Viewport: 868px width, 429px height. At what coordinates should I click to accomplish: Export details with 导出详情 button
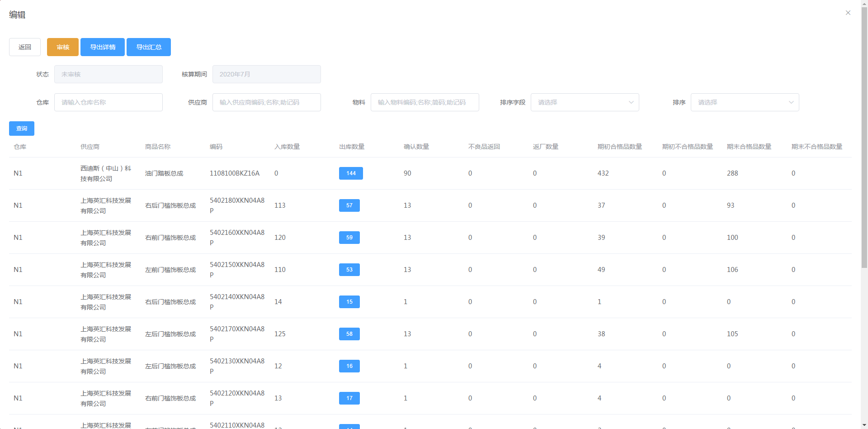103,47
